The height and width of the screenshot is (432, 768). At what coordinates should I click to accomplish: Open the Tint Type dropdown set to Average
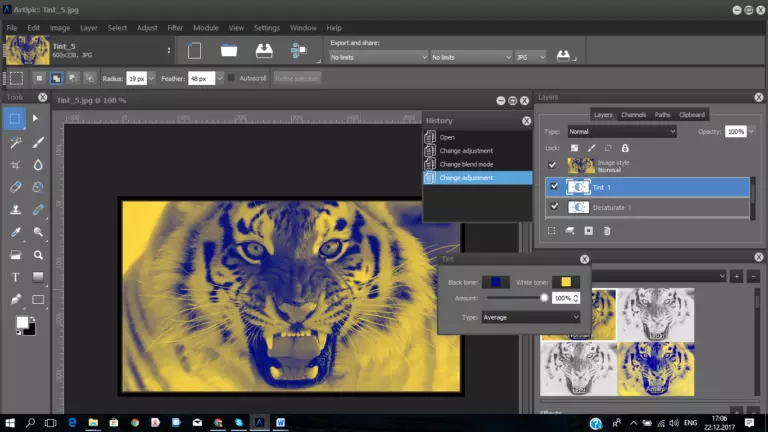point(530,317)
